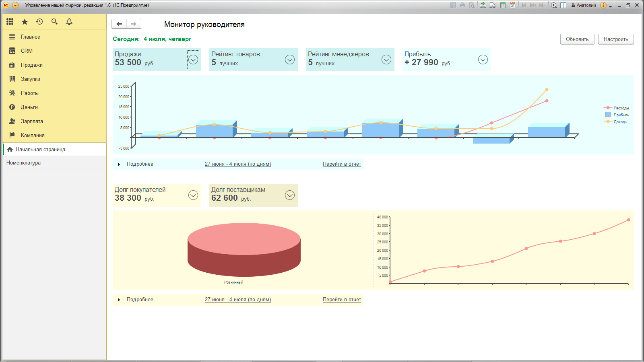Open Работы section
The width and height of the screenshot is (644, 362).
point(54,93)
